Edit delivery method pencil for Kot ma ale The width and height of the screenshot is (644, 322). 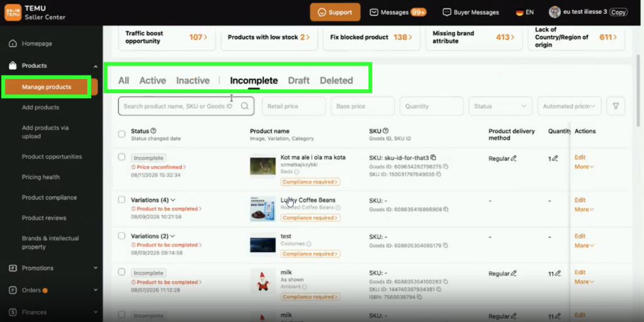pyautogui.click(x=514, y=158)
